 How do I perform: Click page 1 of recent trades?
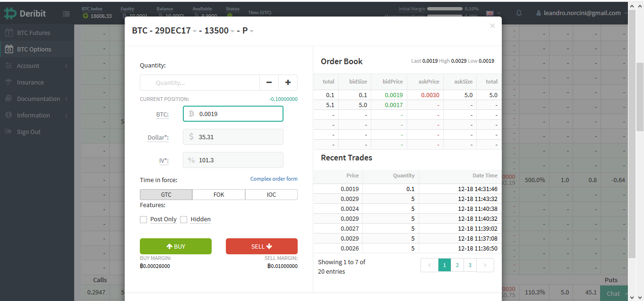tap(444, 265)
